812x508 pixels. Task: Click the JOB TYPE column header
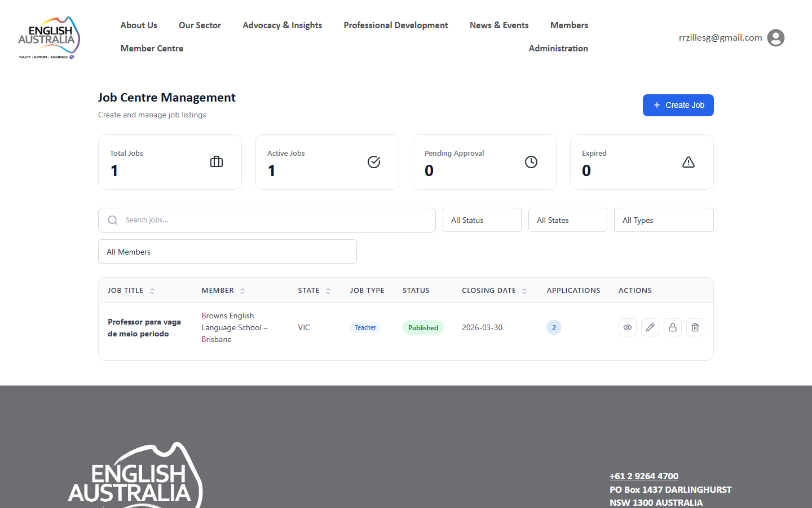pos(367,291)
